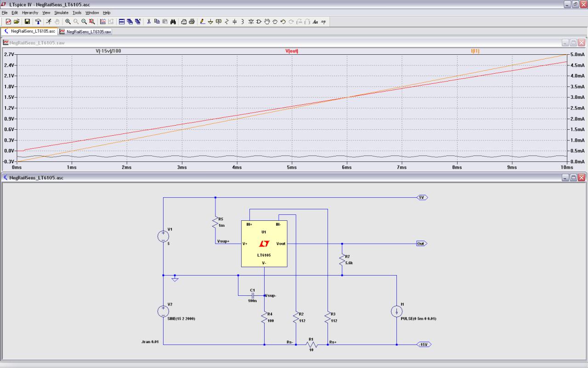Select resistor R1 in the schematic

(312, 344)
